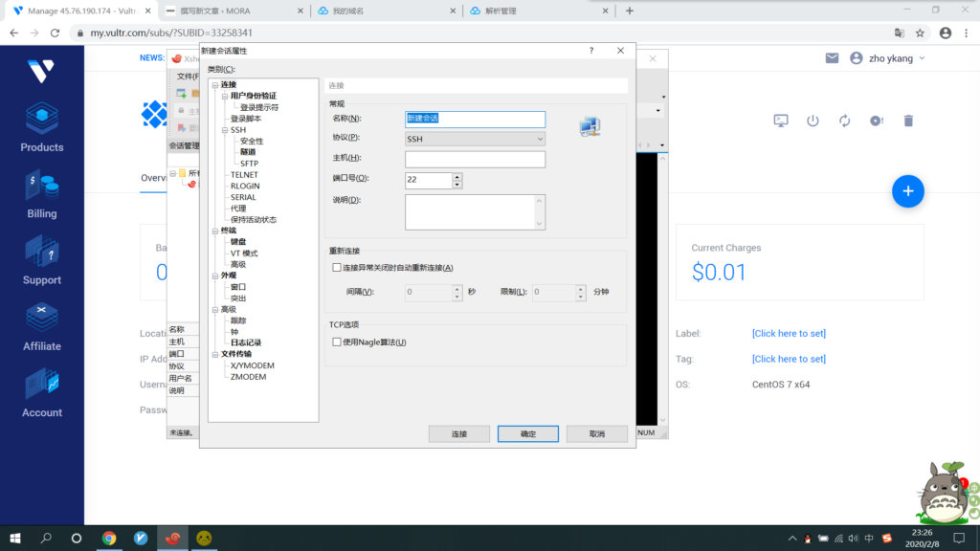Click the server power stop icon

(x=813, y=121)
